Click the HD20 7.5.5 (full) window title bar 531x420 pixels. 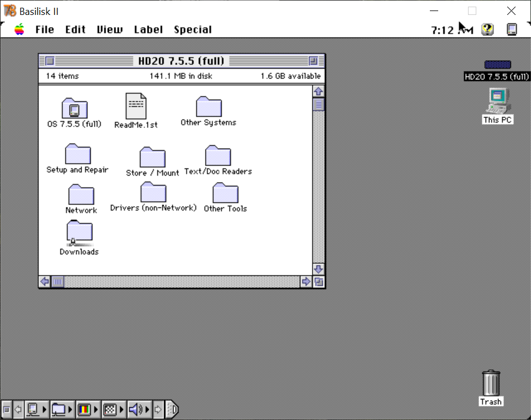coord(182,61)
